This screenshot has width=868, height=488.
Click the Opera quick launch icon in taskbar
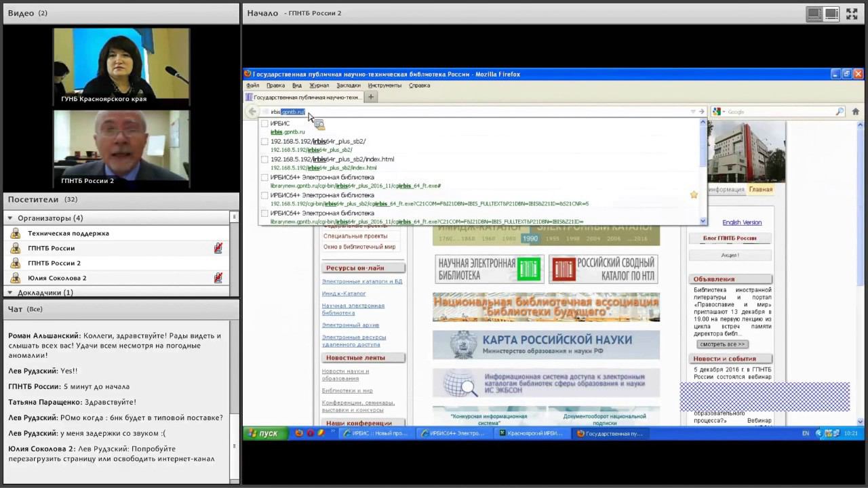[310, 433]
